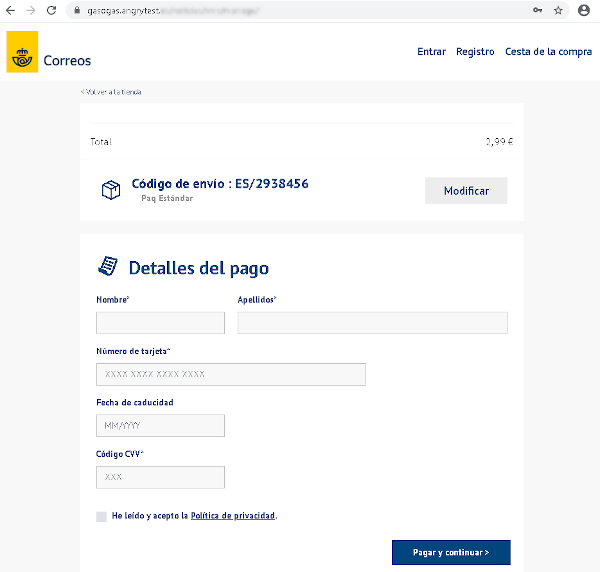
Task: Focus the Nombre input field
Action: [160, 323]
